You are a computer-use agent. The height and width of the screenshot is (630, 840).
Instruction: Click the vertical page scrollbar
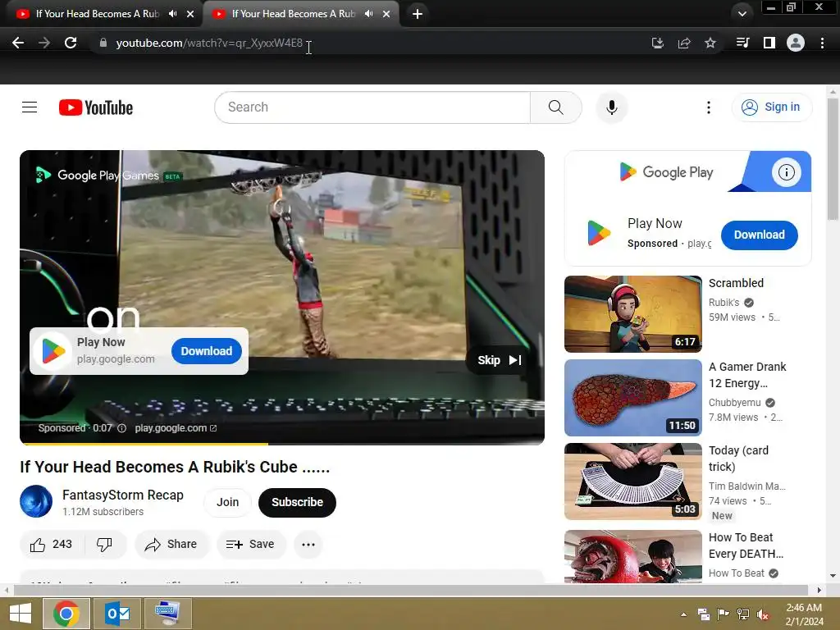click(x=832, y=158)
